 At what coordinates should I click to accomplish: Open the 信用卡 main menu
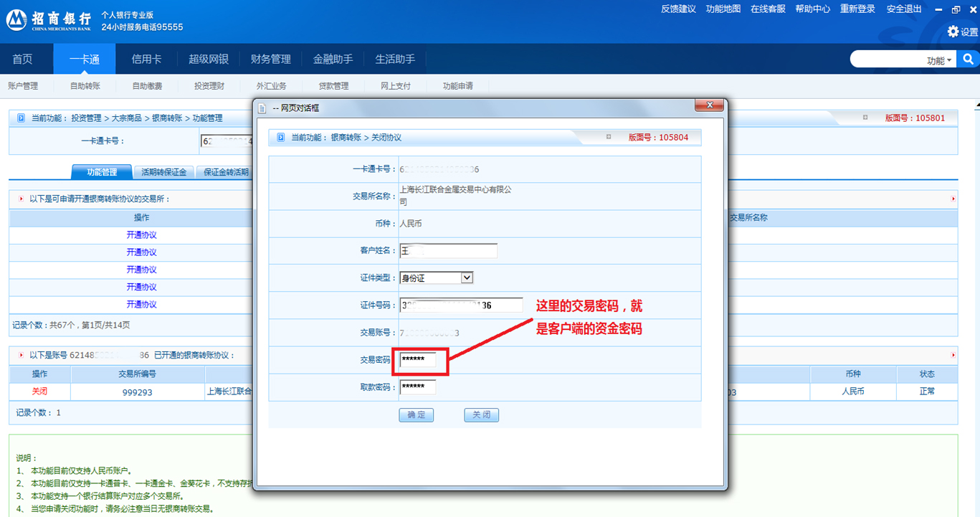146,60
